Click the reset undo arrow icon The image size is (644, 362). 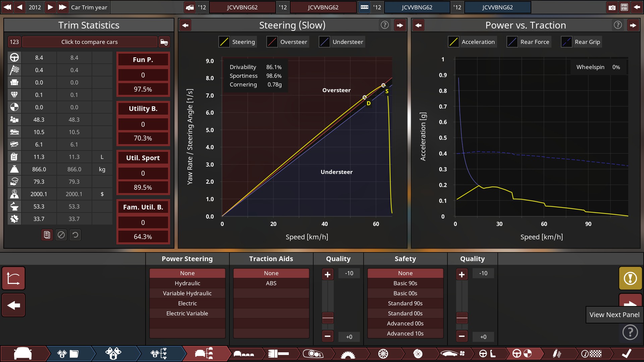(75, 235)
